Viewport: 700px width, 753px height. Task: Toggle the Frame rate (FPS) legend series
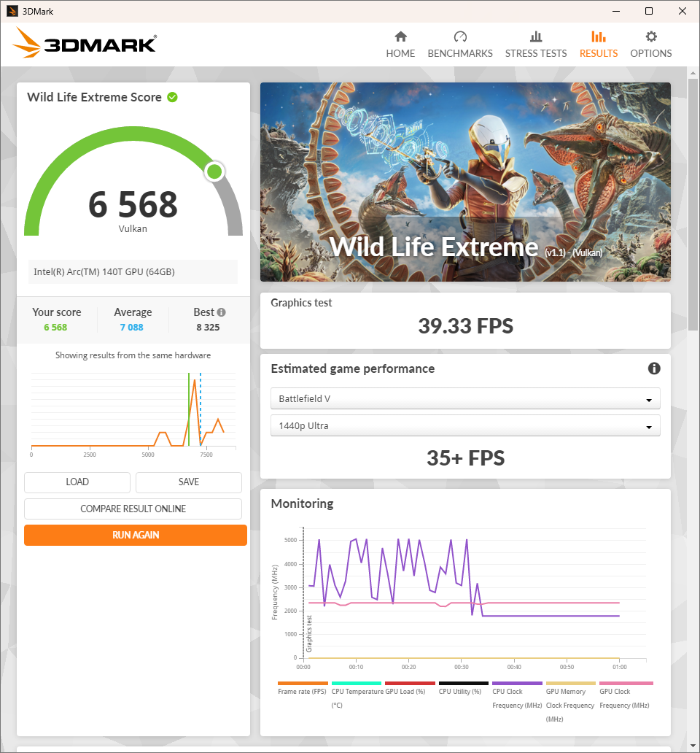(302, 691)
